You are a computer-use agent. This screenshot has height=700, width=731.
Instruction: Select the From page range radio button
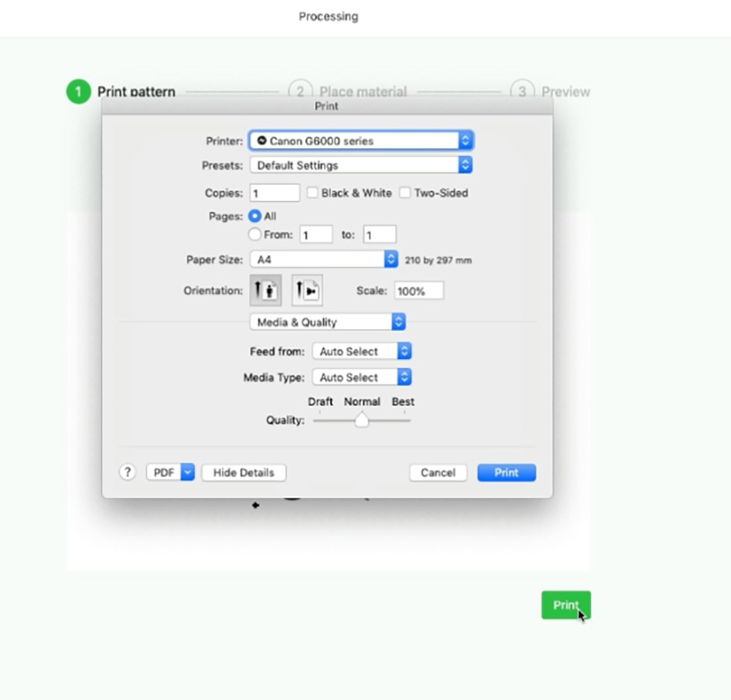pos(255,235)
